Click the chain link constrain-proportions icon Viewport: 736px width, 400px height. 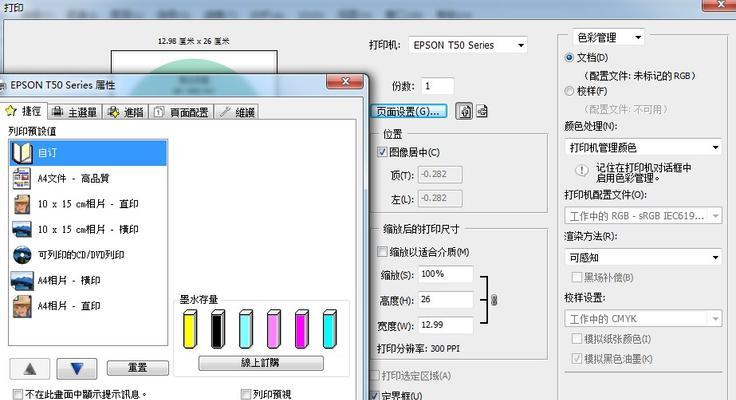pyautogui.click(x=494, y=300)
